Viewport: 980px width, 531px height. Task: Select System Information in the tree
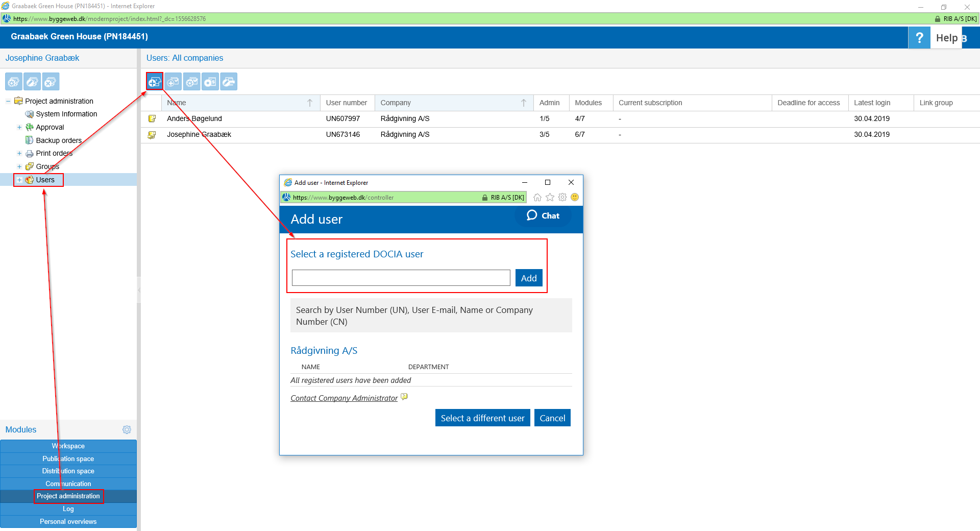pos(66,114)
